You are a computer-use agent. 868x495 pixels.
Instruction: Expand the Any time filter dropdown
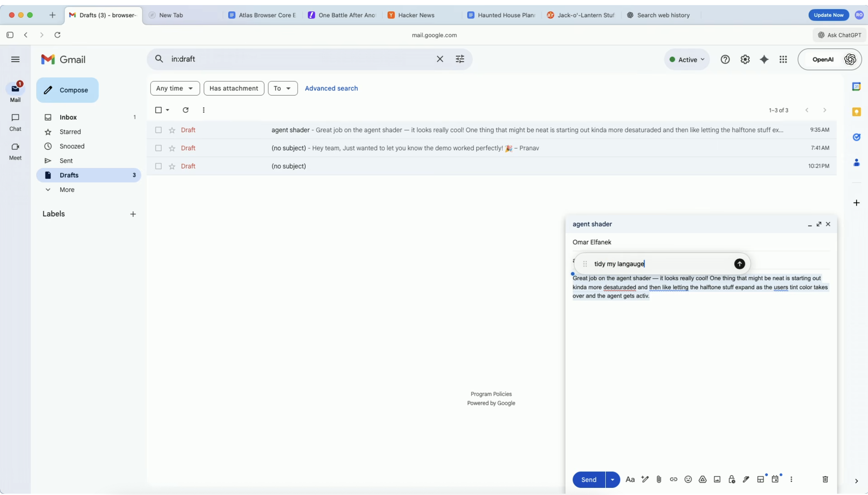(x=175, y=88)
